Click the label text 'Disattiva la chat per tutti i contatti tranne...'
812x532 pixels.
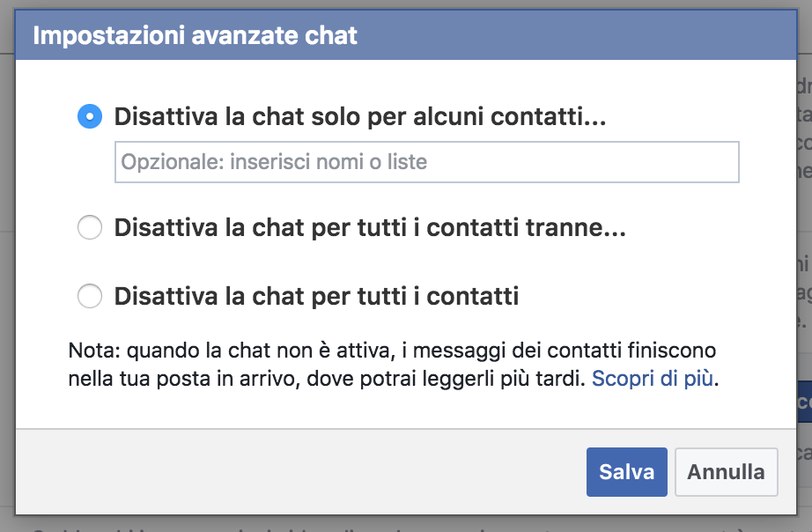click(370, 229)
